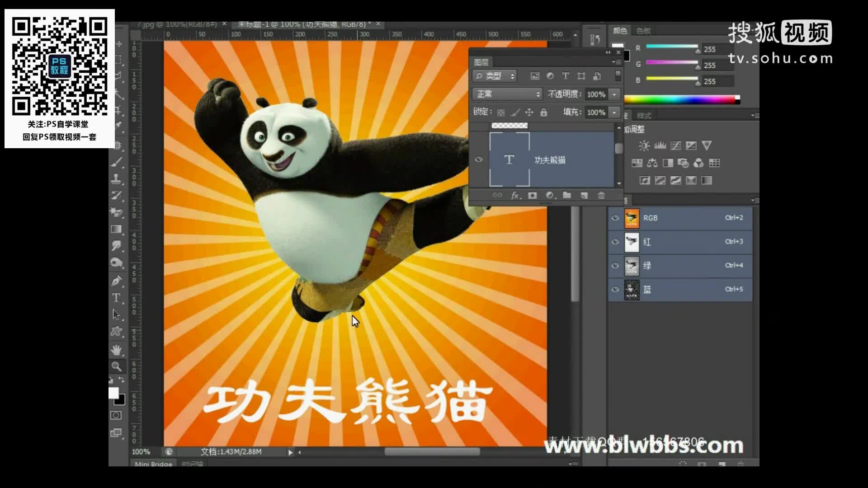
Task: Select the Dodge tool
Action: pyautogui.click(x=117, y=263)
